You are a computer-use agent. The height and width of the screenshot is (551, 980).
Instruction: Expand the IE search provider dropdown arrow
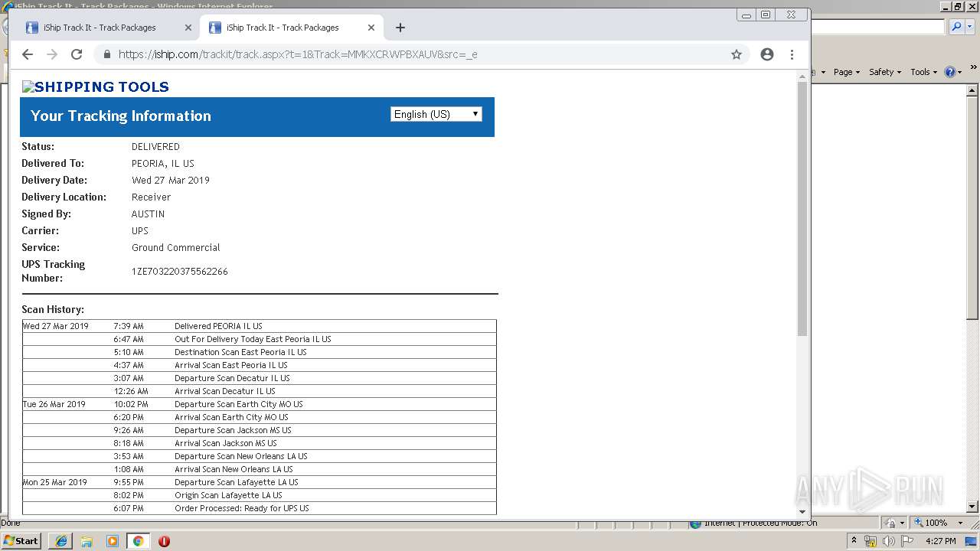coord(969,27)
